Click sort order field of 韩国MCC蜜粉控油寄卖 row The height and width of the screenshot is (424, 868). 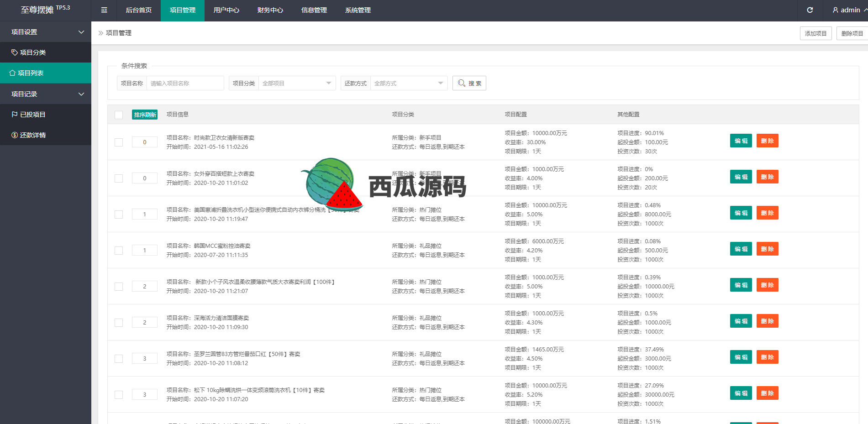(145, 250)
